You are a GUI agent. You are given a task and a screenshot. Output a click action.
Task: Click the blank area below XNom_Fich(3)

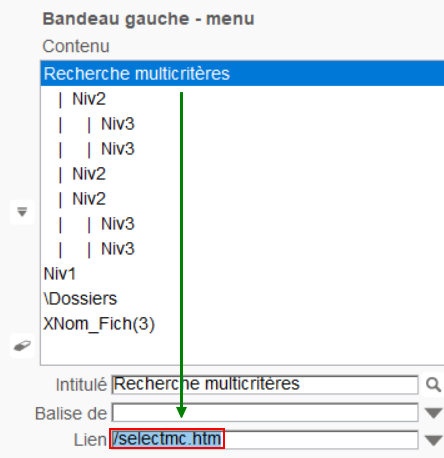pos(242,351)
